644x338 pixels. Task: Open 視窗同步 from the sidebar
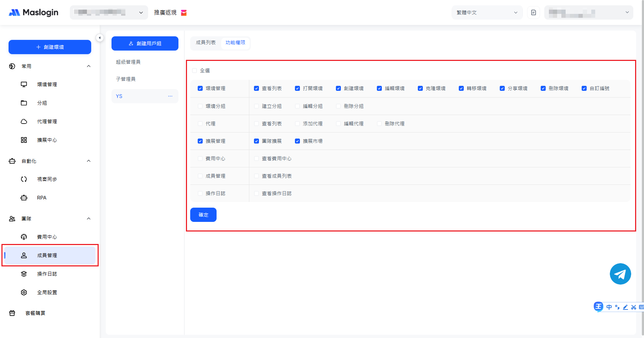click(x=47, y=179)
